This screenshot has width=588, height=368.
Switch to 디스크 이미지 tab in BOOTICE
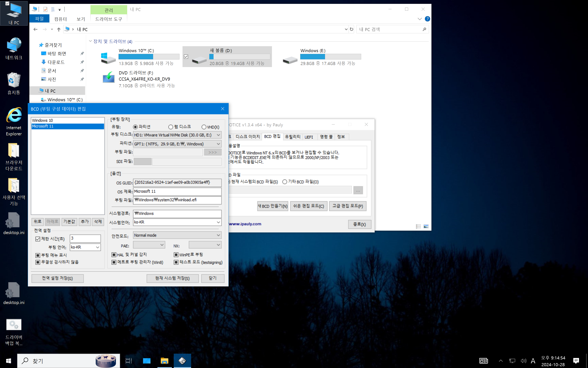pos(248,137)
